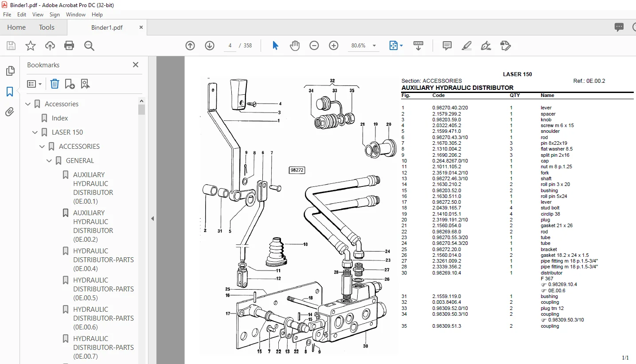The width and height of the screenshot is (636, 364).
Task: Click the page number input field
Action: pos(230,46)
